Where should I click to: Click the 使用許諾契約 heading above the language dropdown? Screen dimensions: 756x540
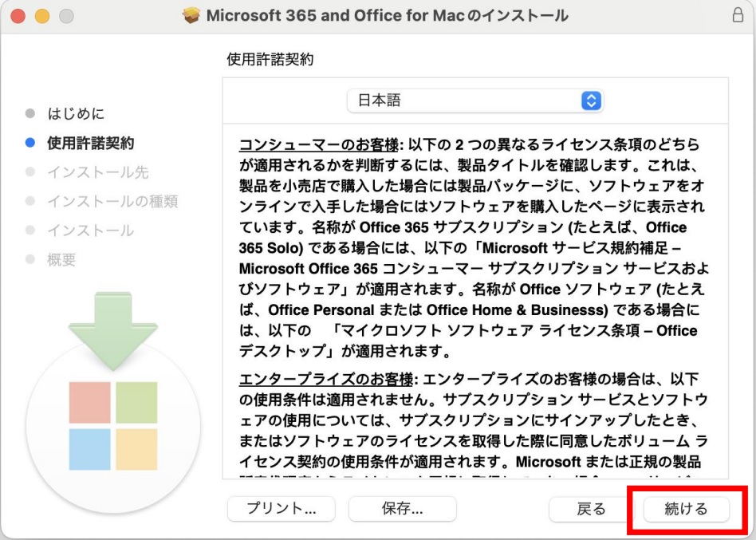click(270, 59)
